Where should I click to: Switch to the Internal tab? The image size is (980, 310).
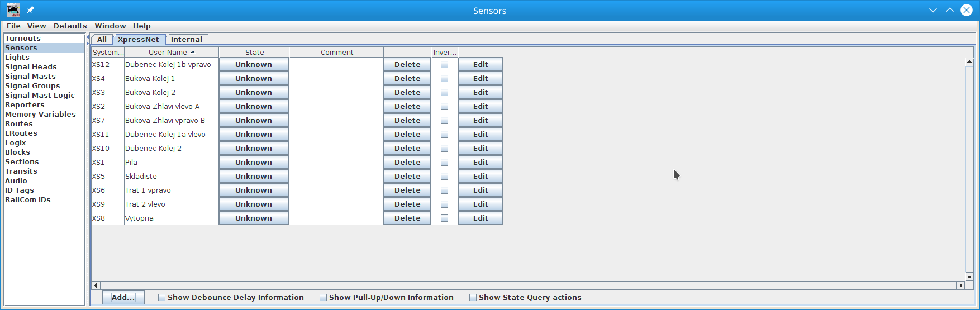coord(187,40)
